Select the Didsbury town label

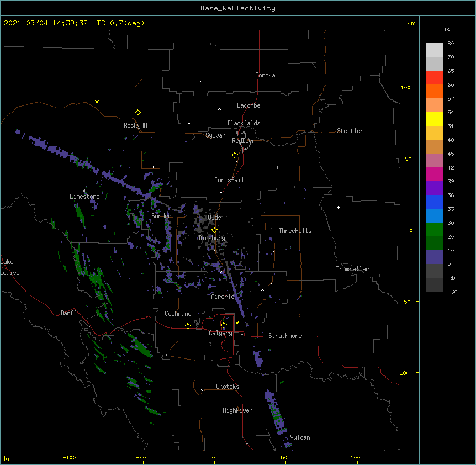(x=211, y=238)
